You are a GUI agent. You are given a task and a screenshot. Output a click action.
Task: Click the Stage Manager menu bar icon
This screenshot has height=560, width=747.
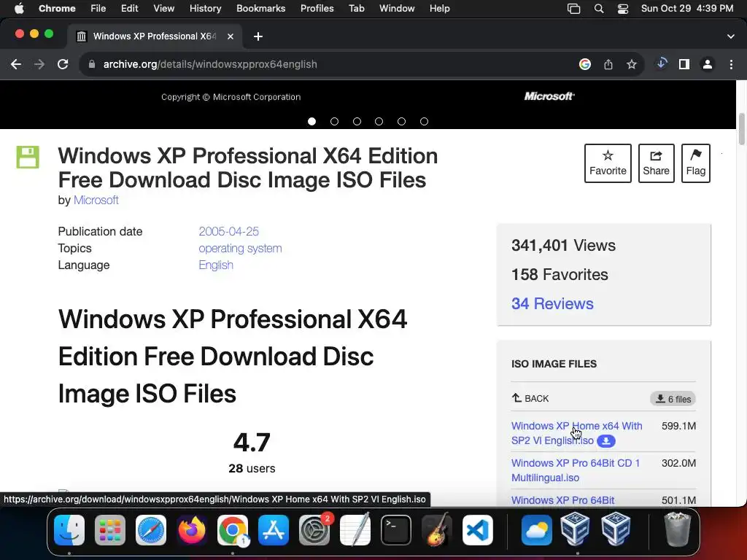pos(574,9)
